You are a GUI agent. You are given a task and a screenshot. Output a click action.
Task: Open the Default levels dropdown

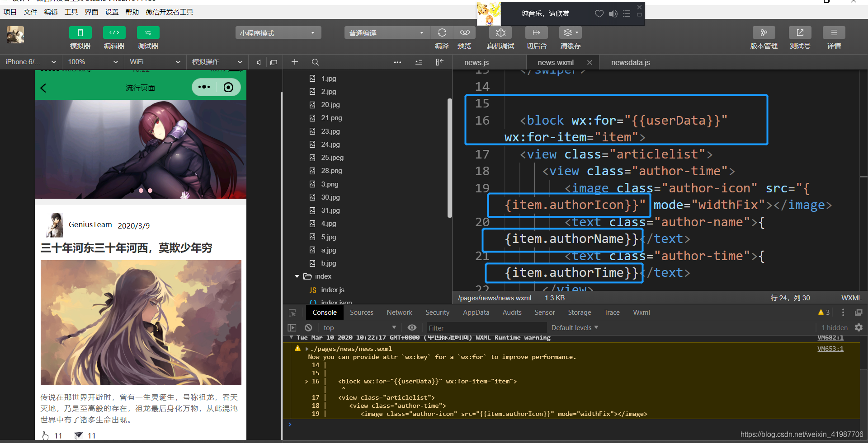point(575,328)
